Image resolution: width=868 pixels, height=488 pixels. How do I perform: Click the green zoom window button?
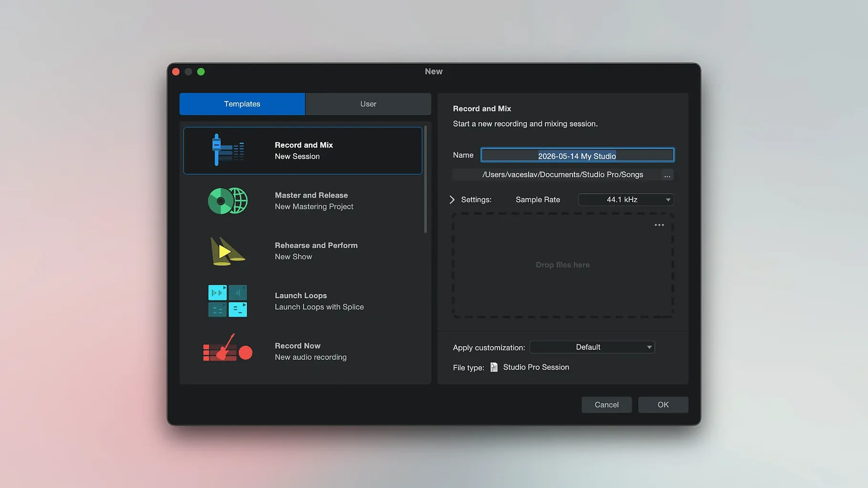[201, 72]
